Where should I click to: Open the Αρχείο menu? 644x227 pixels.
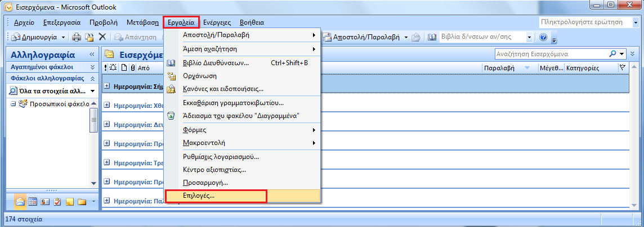[24, 22]
